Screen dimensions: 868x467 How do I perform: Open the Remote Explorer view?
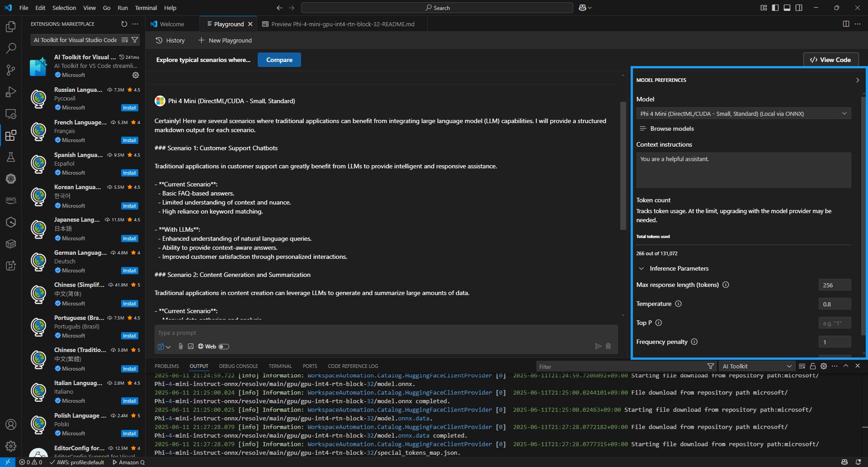[11, 114]
